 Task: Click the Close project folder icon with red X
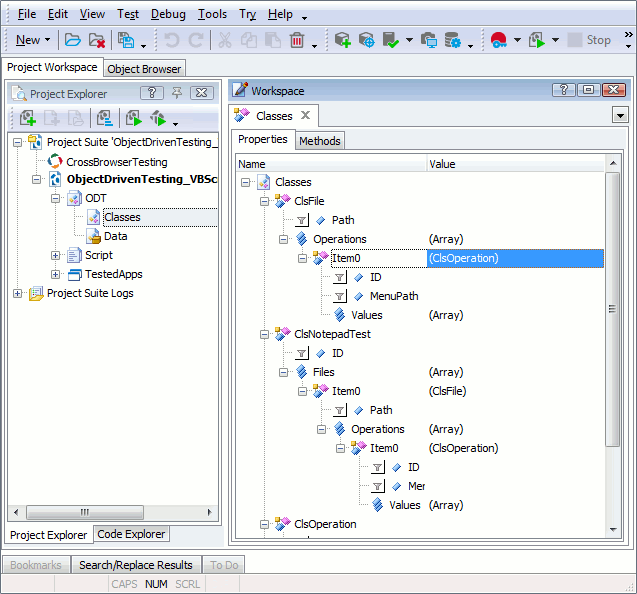click(97, 40)
